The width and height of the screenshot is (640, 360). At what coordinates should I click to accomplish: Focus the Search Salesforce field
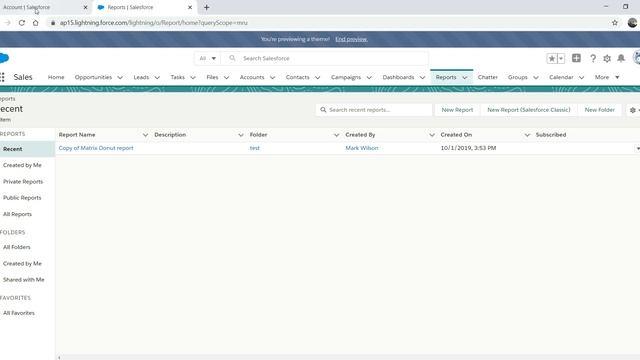point(324,58)
